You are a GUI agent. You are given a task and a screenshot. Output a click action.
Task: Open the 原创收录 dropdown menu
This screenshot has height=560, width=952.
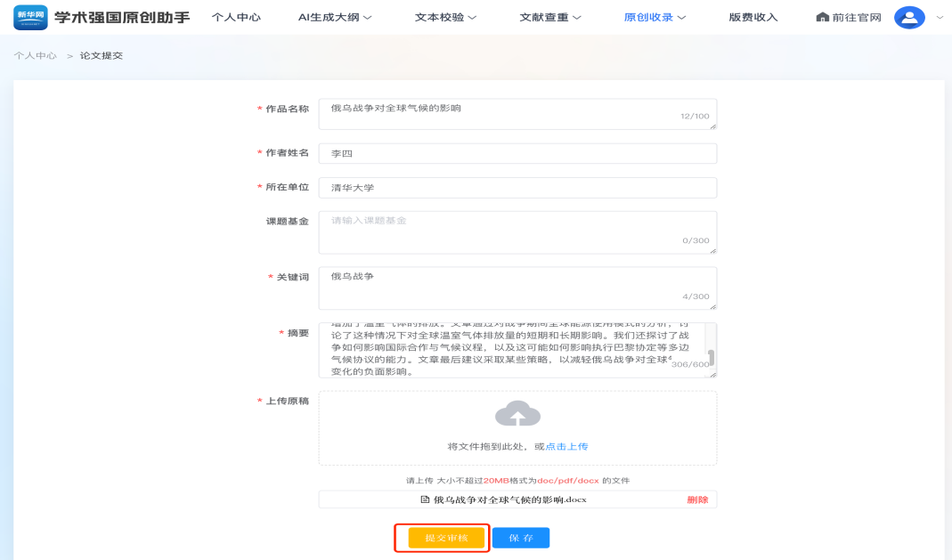[655, 18]
